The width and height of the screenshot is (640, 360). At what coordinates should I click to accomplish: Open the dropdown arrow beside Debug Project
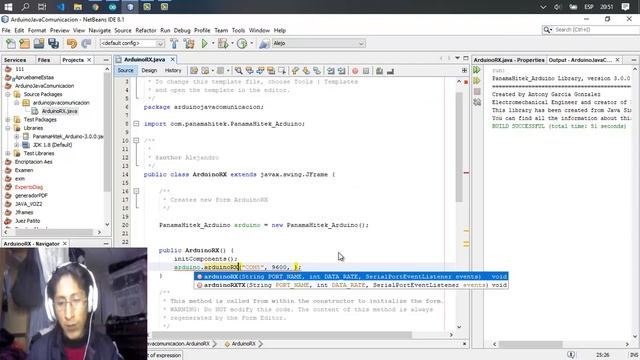tap(232, 43)
